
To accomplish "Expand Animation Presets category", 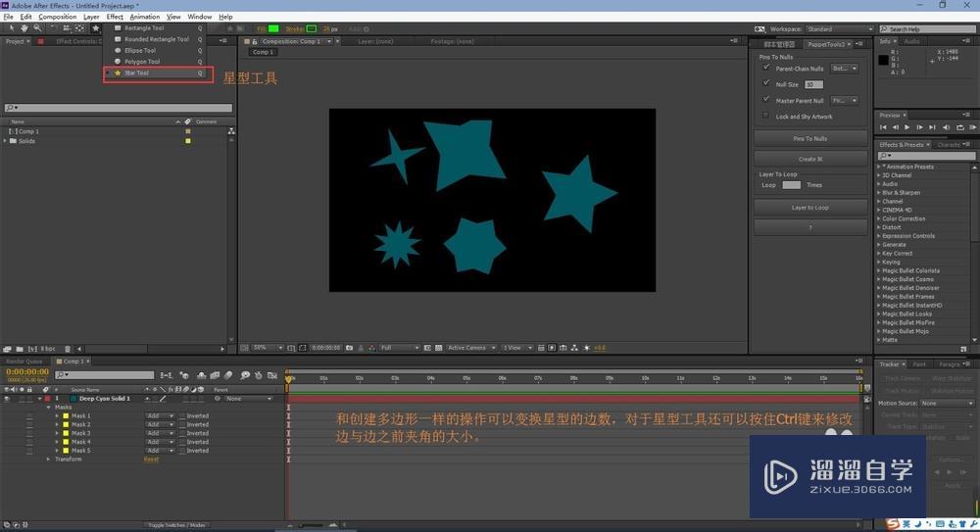I will [879, 167].
